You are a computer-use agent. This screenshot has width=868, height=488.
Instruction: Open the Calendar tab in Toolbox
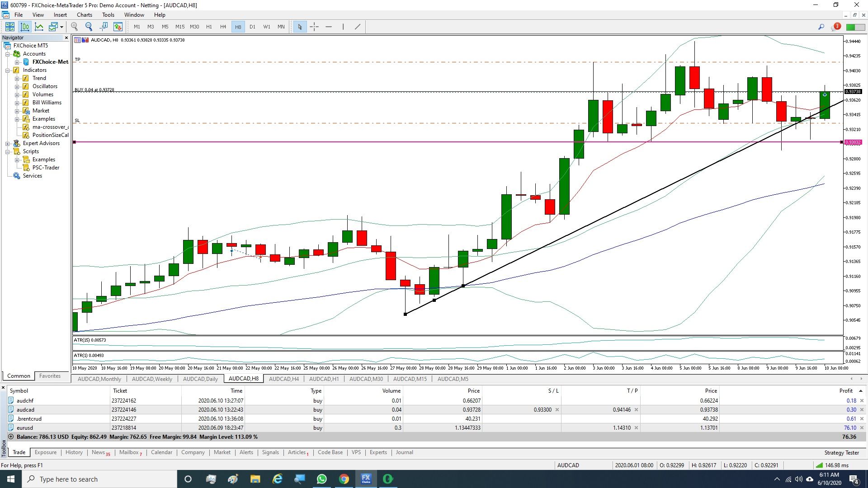161,452
